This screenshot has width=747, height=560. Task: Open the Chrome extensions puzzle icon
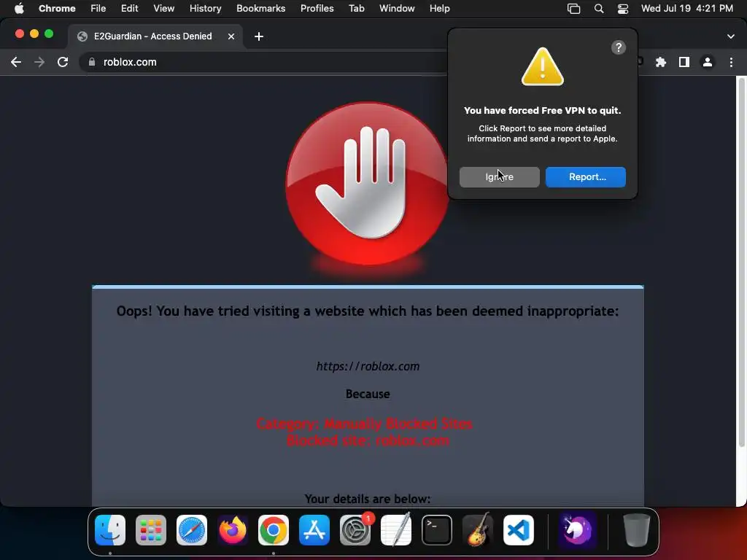tap(661, 62)
